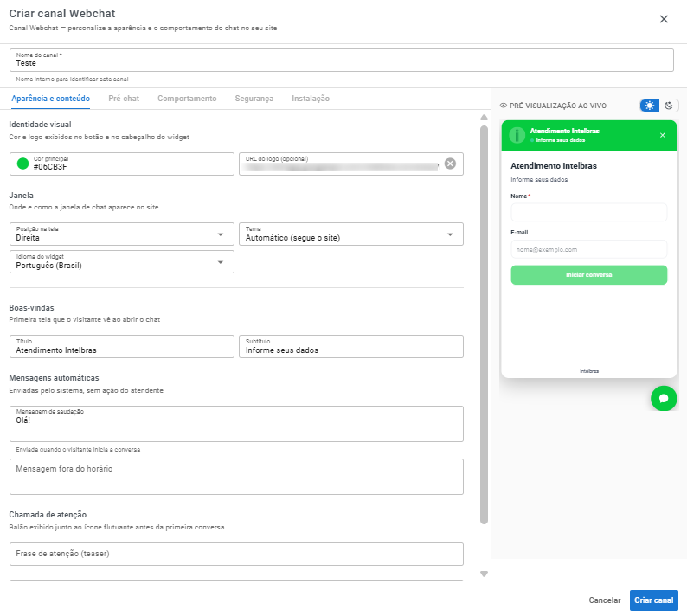Click the scrollbar down arrow

484,574
